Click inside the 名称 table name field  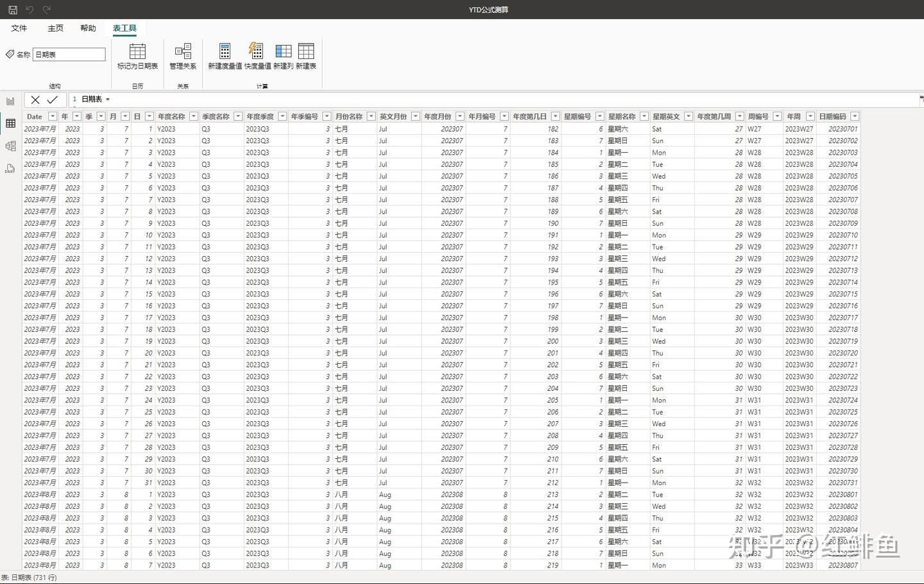tap(69, 54)
